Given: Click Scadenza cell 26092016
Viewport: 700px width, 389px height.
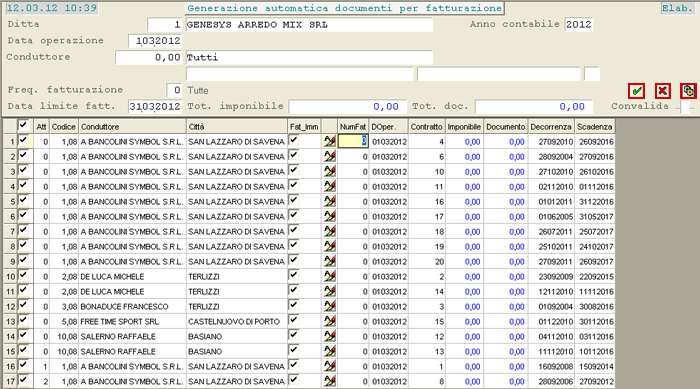Looking at the screenshot, I should click(x=596, y=142).
